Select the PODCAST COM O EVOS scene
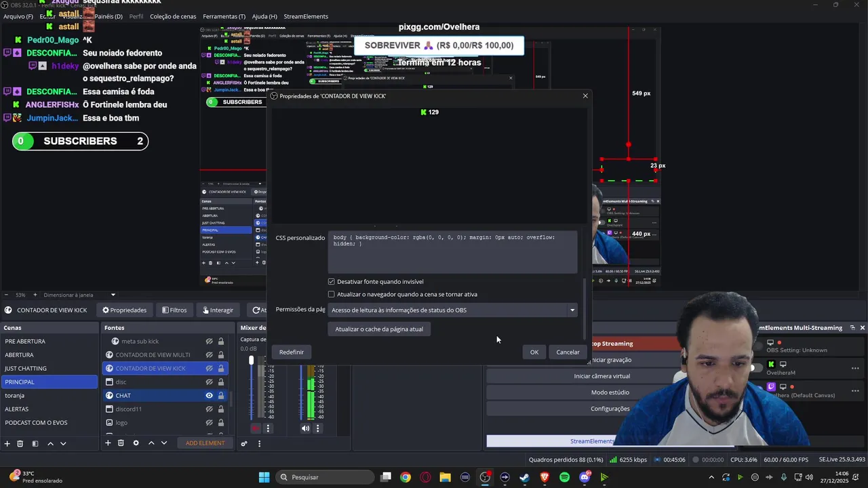Viewport: 868px width, 488px height. coord(50,422)
